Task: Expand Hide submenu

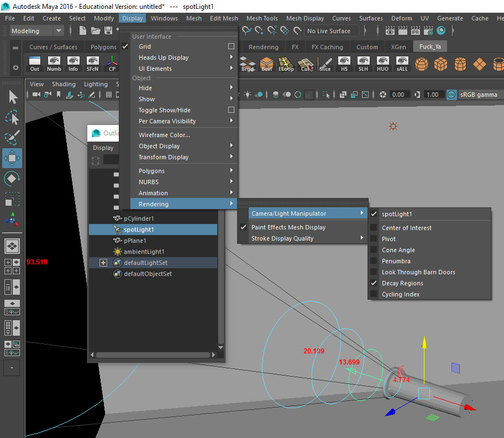Action: [184, 88]
